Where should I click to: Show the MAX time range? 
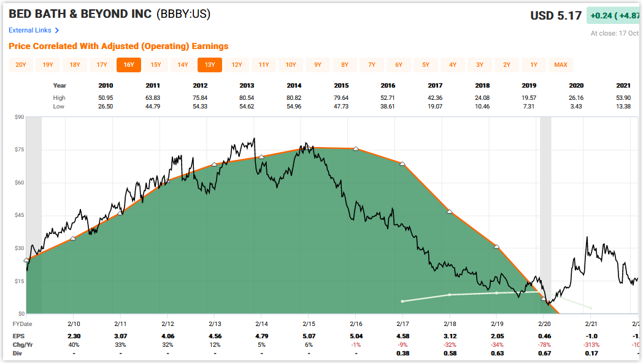pyautogui.click(x=561, y=65)
